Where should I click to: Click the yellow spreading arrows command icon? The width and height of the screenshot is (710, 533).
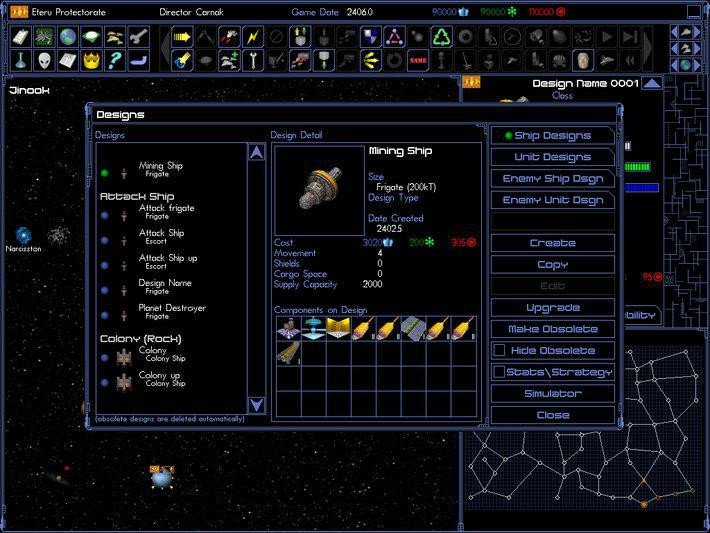[370, 60]
